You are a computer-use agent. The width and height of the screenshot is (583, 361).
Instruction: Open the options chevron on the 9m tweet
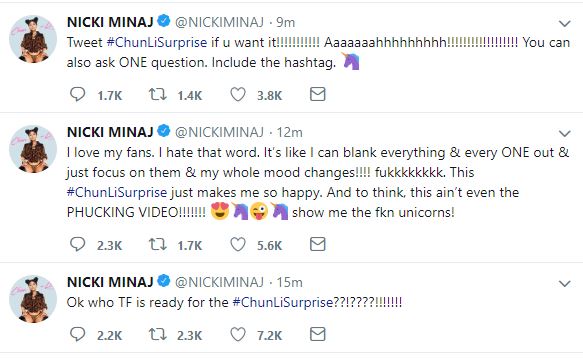coord(564,24)
